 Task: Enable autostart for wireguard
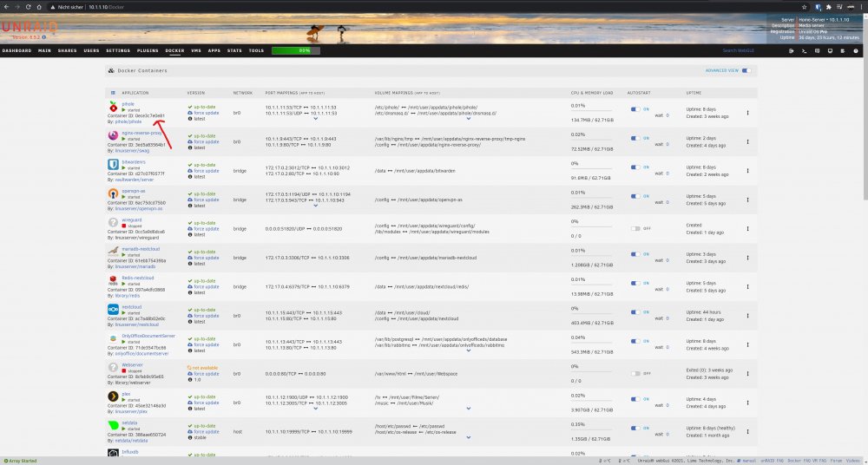click(635, 228)
